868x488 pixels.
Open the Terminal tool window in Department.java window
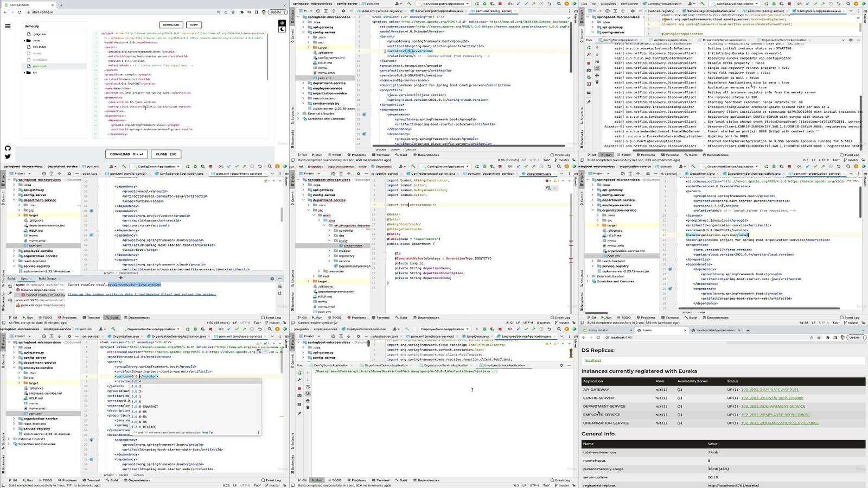click(382, 318)
